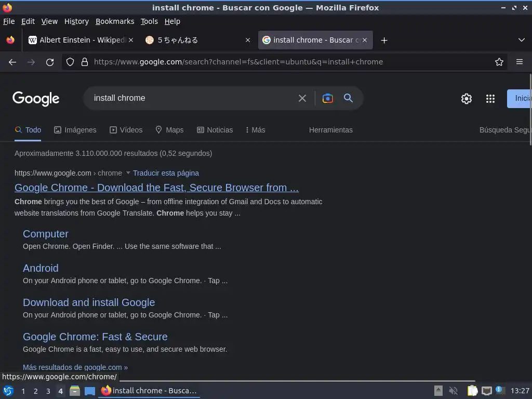The width and height of the screenshot is (532, 399).
Task: Click the Iniciar sesión blue button
Action: (x=519, y=98)
